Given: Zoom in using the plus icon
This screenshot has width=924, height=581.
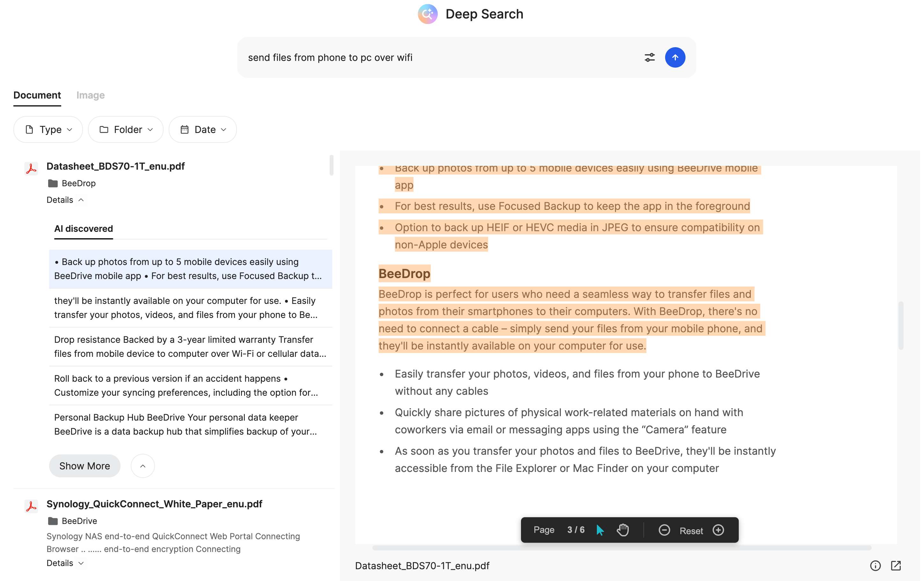Looking at the screenshot, I should click(x=718, y=530).
